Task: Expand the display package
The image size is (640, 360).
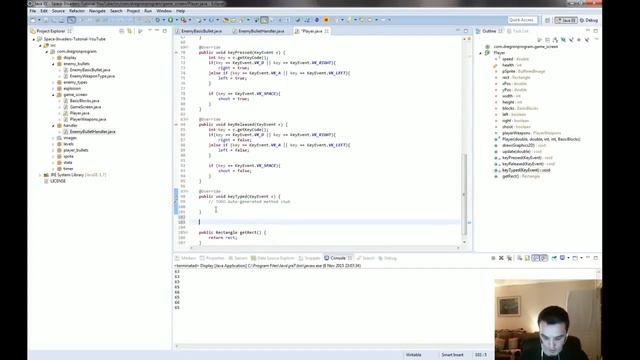Action: pyautogui.click(x=53, y=58)
